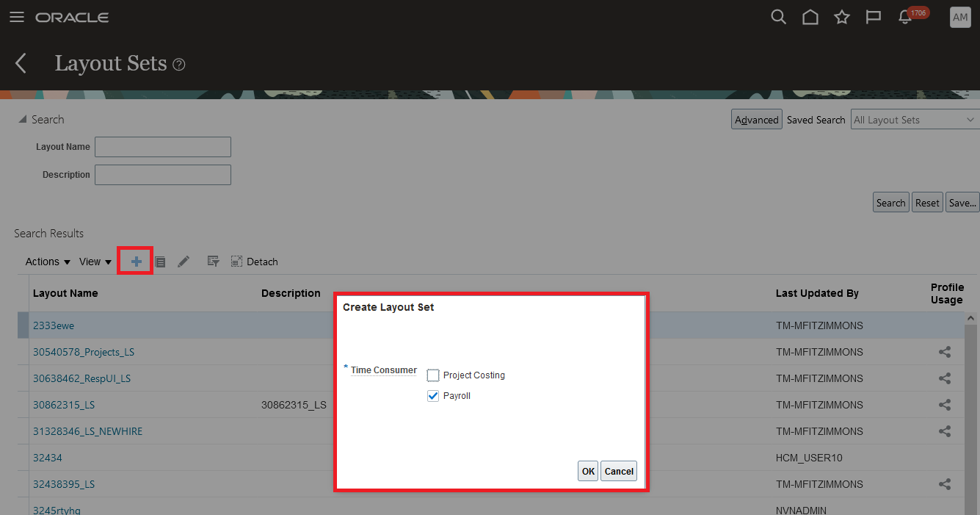Click inside the Layout Name search field
This screenshot has width=980, height=515.
click(x=162, y=146)
